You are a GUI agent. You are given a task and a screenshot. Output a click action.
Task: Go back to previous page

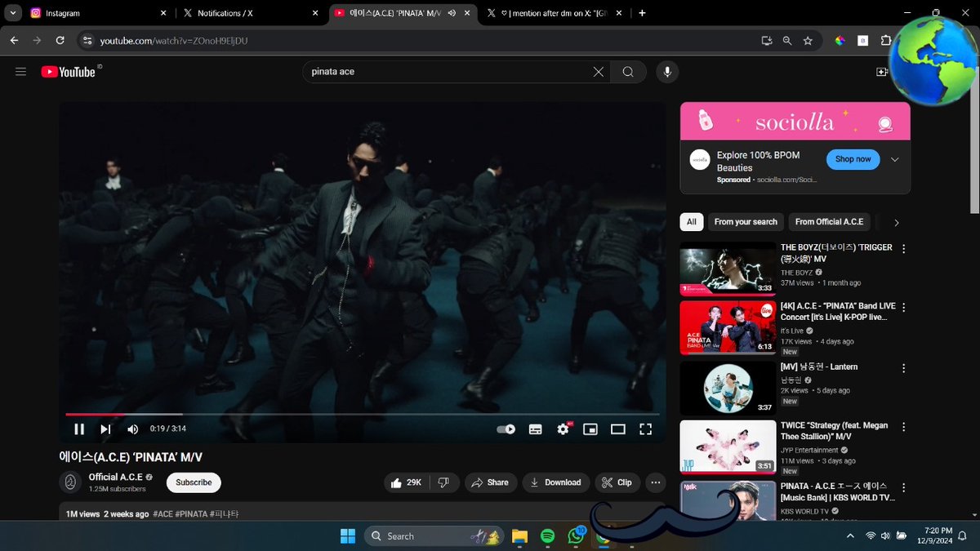(14, 40)
